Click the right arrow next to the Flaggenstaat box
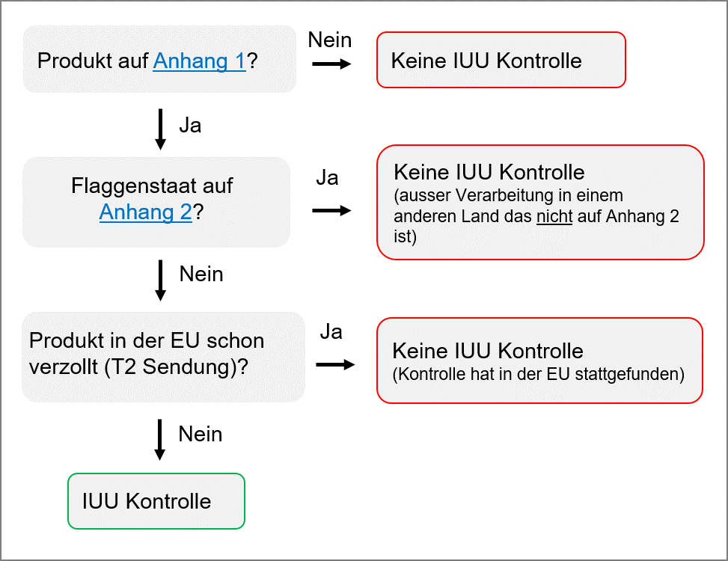 click(331, 211)
